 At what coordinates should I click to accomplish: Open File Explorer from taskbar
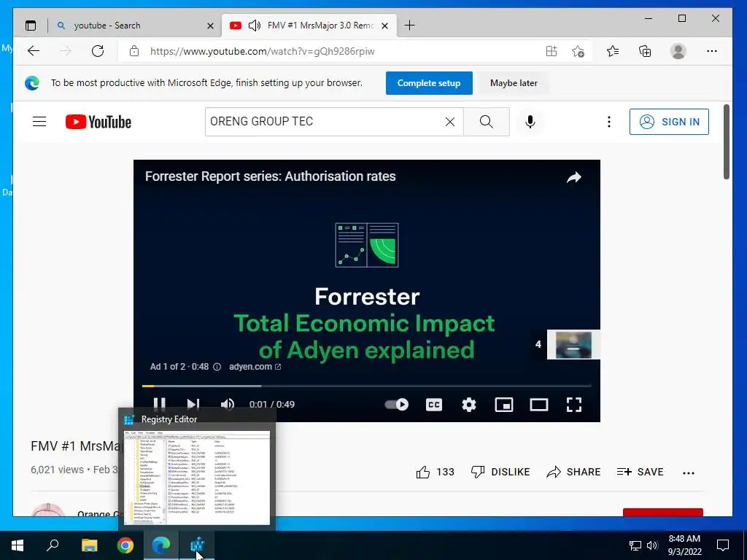coord(89,545)
